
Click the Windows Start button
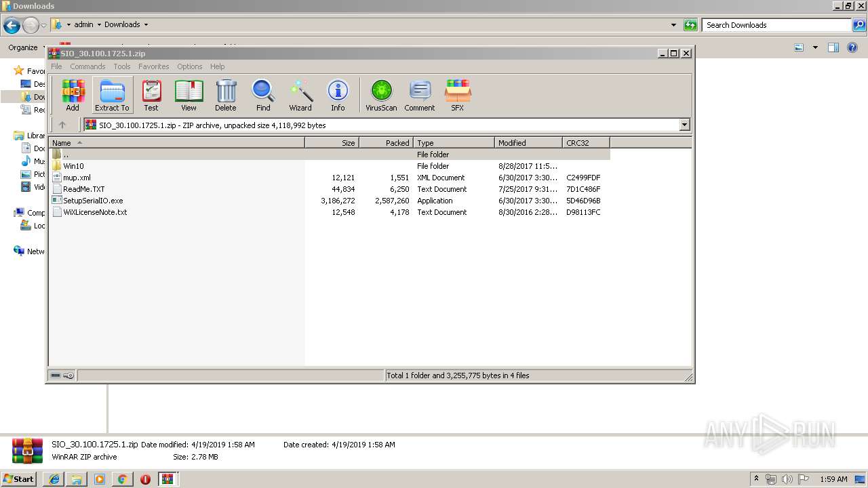tap(19, 479)
